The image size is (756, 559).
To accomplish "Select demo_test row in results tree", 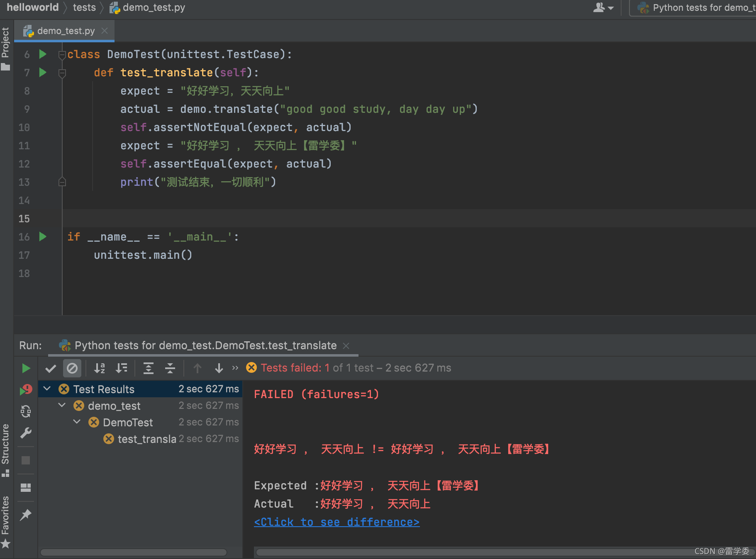I will click(x=140, y=406).
